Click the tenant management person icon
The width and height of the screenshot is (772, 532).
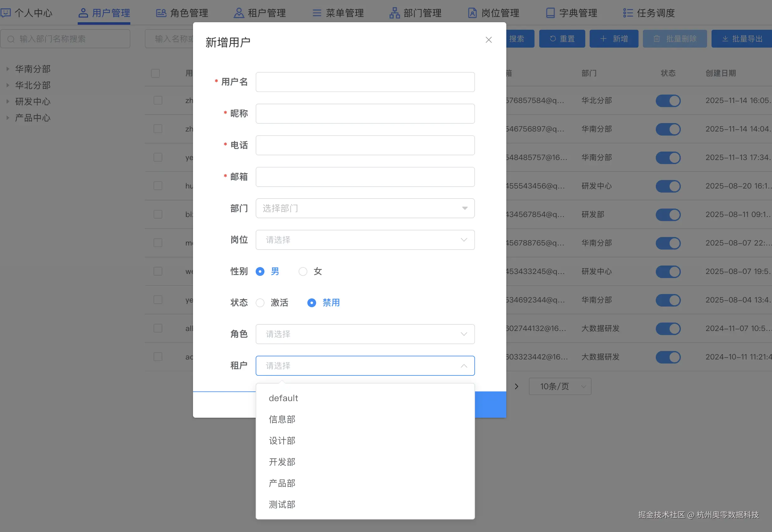click(x=239, y=13)
